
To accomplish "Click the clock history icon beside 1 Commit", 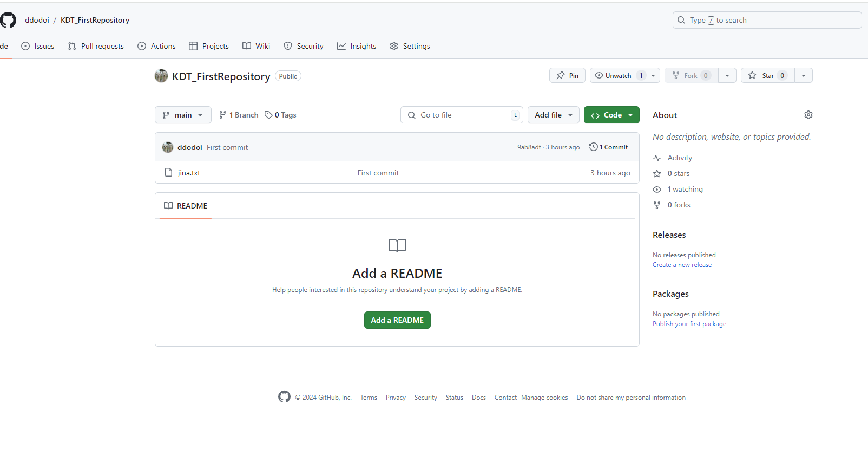I will tap(594, 147).
